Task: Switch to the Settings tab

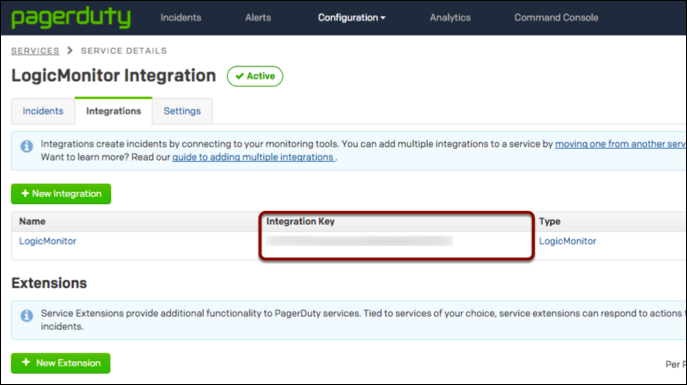Action: point(182,111)
